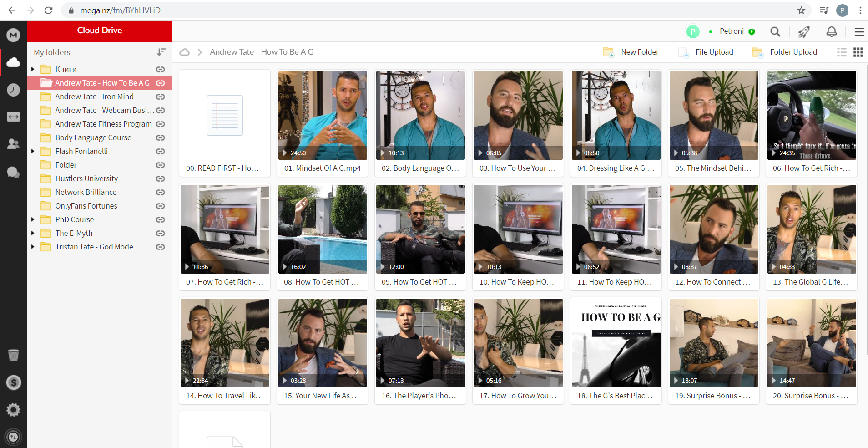Expand the PhD Course folder
Viewport: 868px width, 448px height.
point(33,219)
